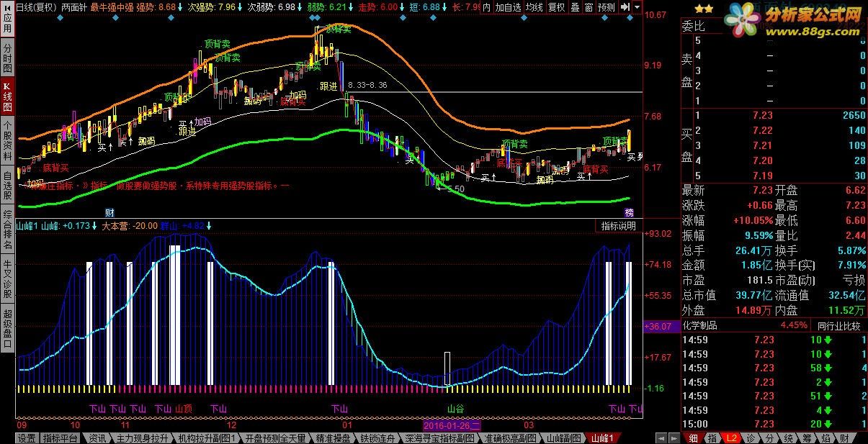Click the 榜 marker on the price chart
Viewport: 868px width, 444px height.
(629, 212)
